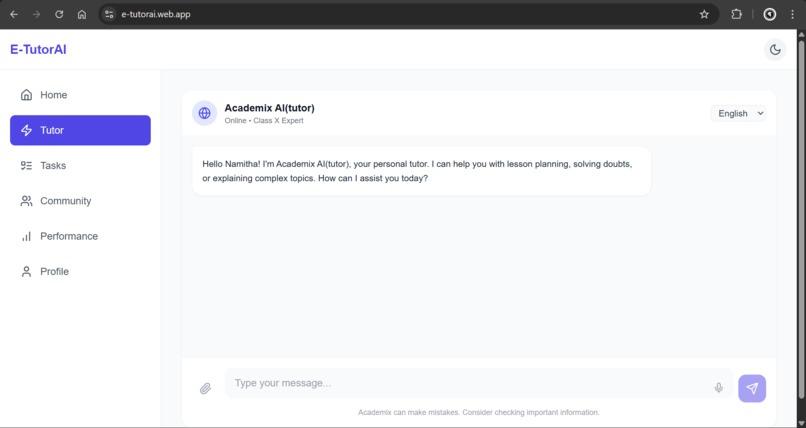Click the page vertical scrollbar
Image resolution: width=806 pixels, height=428 pixels.
tap(801, 218)
